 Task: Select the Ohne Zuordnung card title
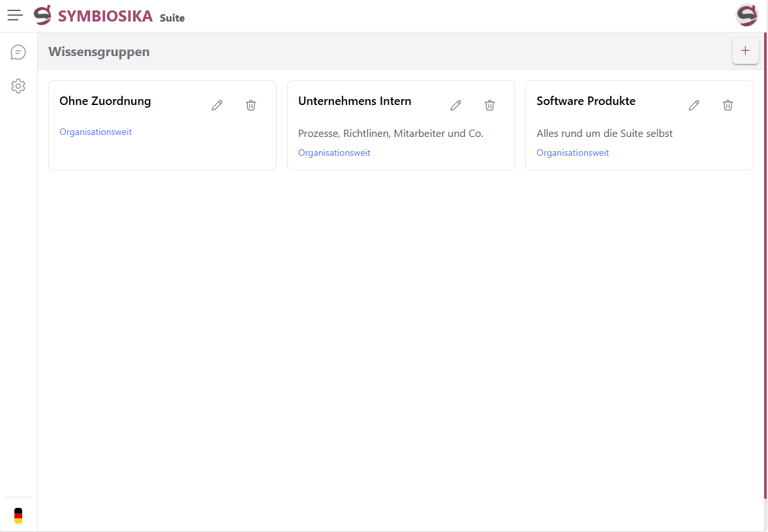105,101
